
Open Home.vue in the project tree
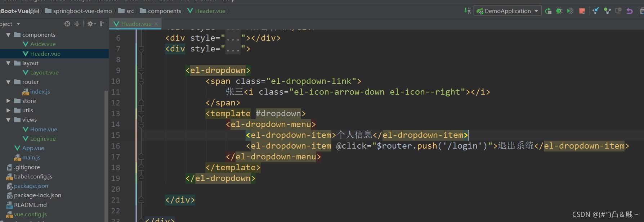pos(44,129)
